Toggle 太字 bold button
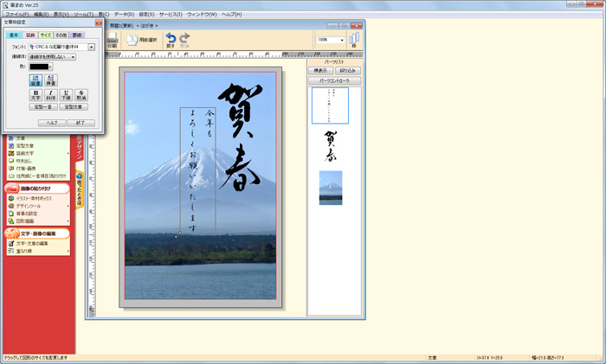This screenshot has width=606, height=364. tap(36, 95)
